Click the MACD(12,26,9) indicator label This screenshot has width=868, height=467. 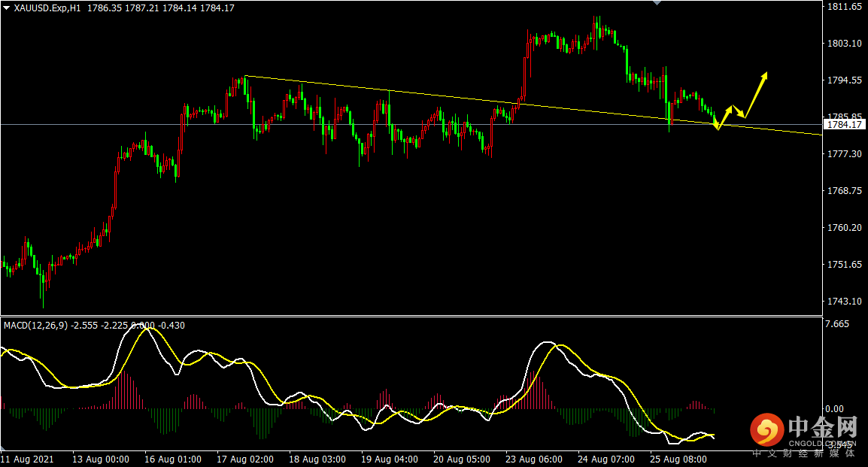[35, 326]
